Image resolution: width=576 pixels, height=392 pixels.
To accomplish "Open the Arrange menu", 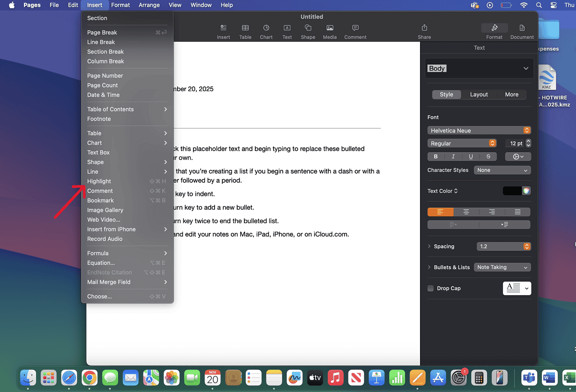I will coord(149,5).
